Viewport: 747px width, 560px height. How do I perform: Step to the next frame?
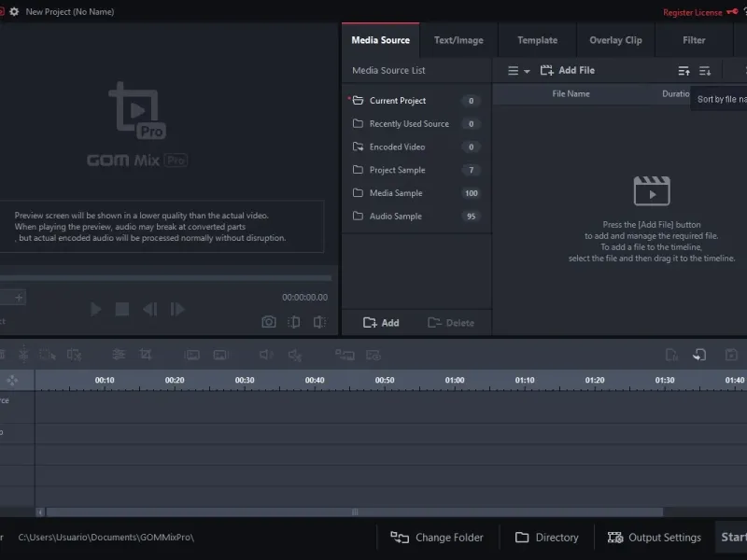(x=177, y=309)
